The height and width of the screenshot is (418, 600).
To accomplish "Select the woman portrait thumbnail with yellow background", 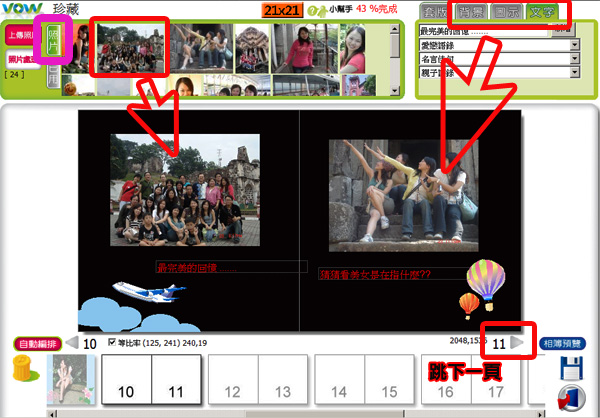I will click(x=185, y=85).
